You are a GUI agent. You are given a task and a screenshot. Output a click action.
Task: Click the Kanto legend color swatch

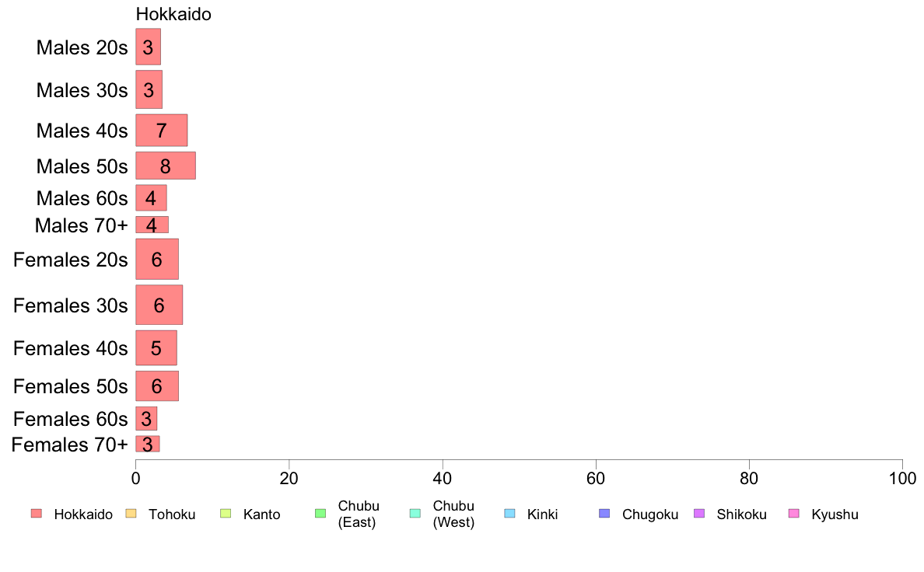[226, 514]
